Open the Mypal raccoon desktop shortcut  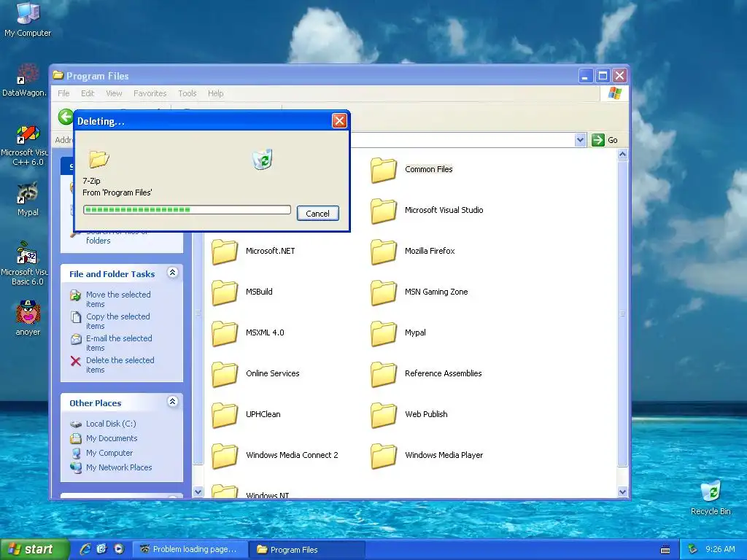pos(28,199)
